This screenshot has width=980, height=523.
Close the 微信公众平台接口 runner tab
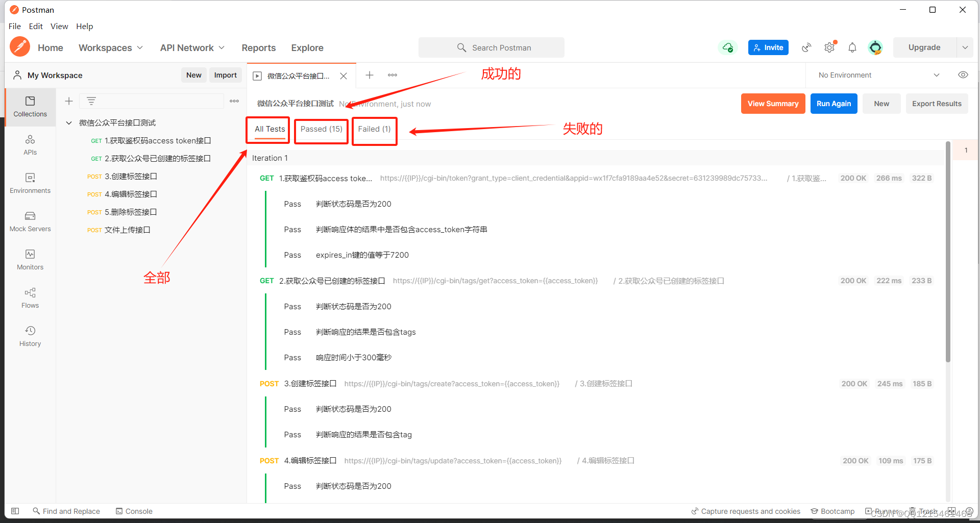(x=344, y=76)
